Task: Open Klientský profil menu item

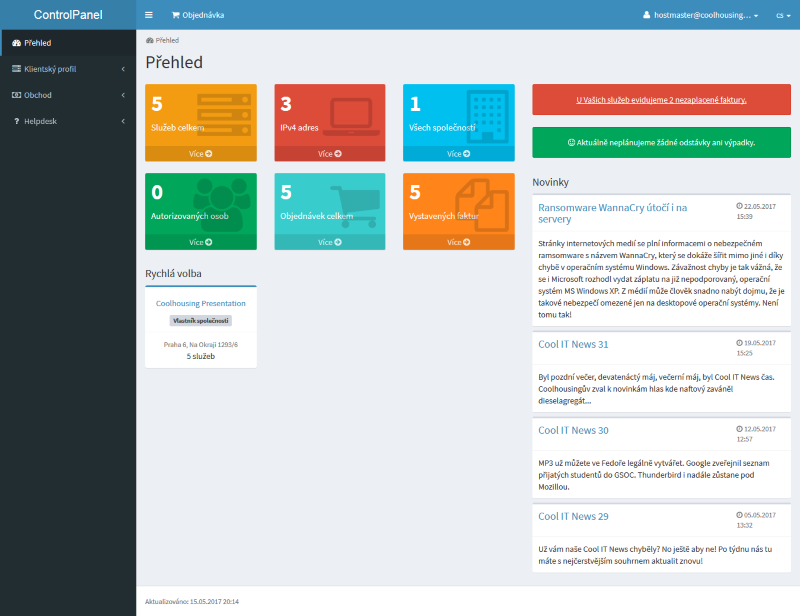Action: tap(68, 69)
